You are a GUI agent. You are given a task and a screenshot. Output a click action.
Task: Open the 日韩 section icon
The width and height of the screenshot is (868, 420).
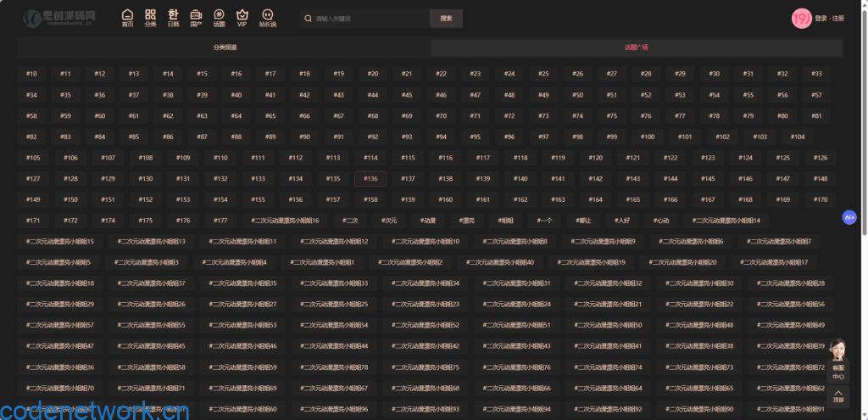click(x=173, y=19)
